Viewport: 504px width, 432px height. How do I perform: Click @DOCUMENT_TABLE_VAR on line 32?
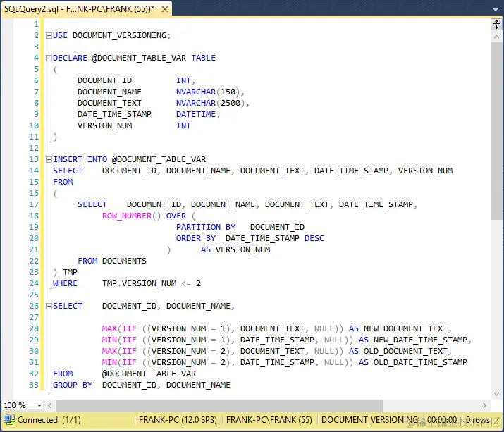pos(149,374)
